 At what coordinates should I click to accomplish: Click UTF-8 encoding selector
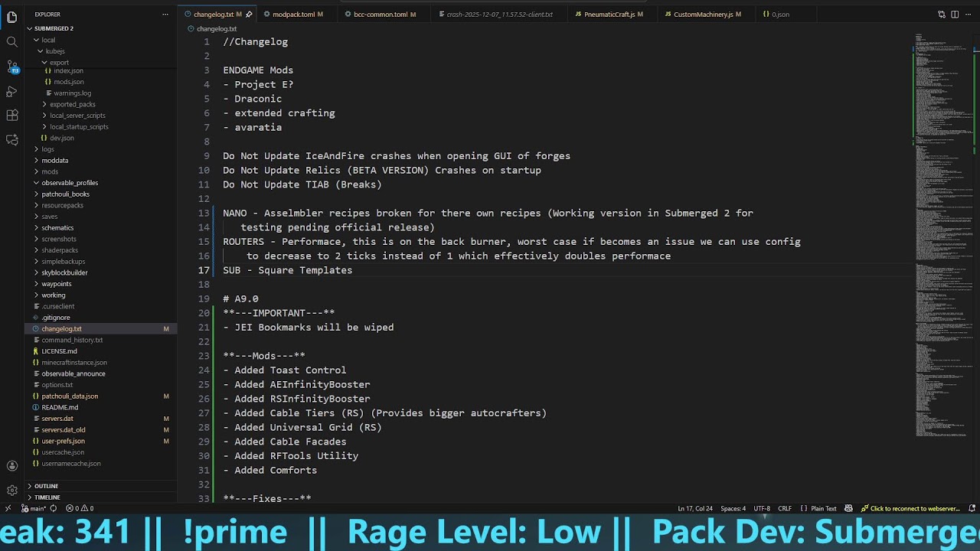762,508
